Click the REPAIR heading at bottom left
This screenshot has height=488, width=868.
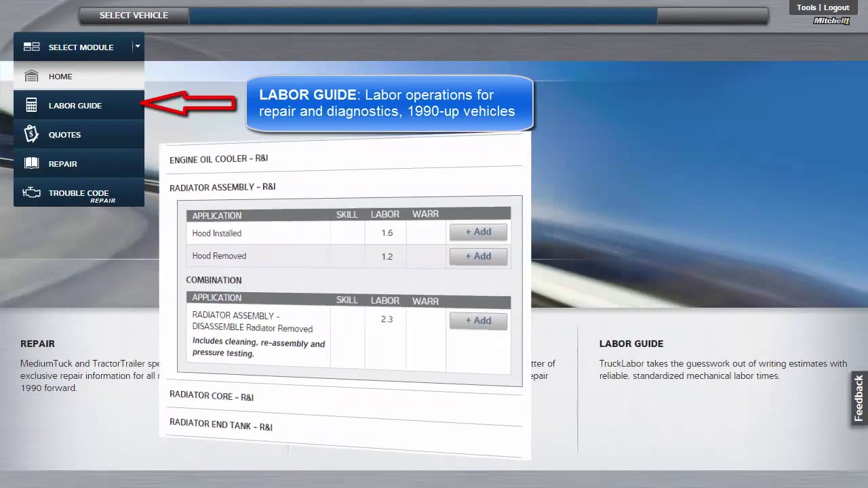[x=37, y=344]
